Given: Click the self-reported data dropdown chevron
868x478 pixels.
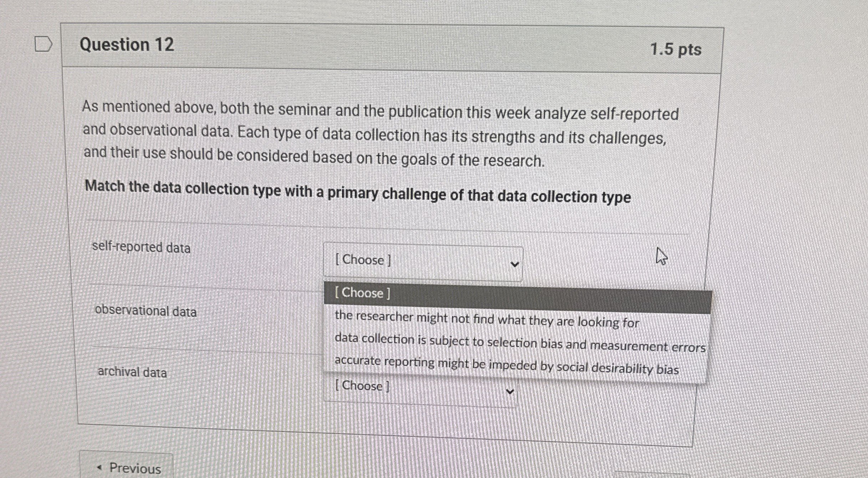Looking at the screenshot, I should pos(514,264).
